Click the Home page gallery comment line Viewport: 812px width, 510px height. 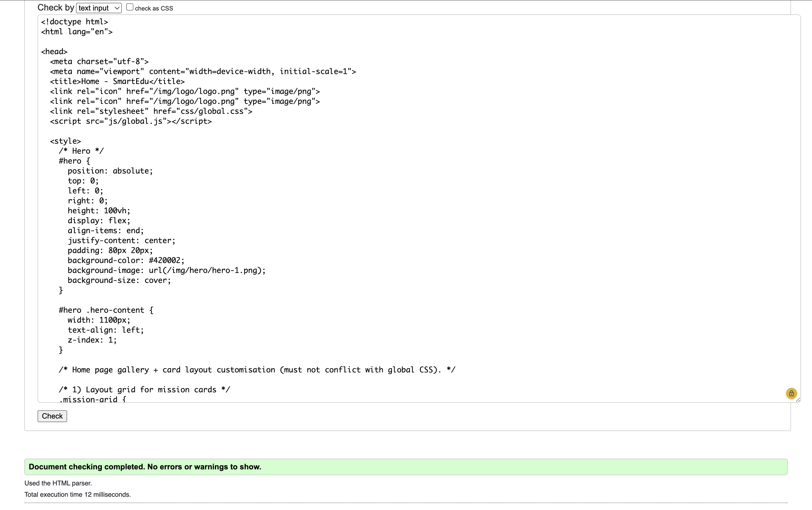point(257,370)
